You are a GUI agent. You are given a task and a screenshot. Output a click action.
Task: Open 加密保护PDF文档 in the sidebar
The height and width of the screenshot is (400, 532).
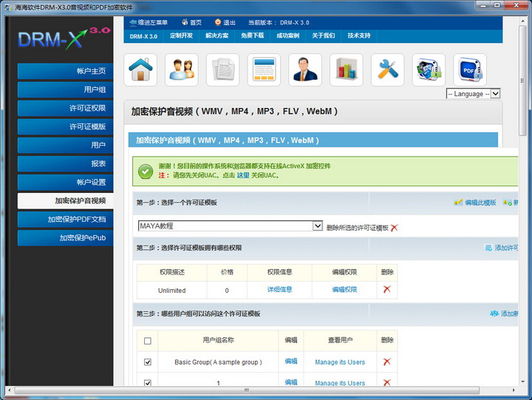[x=65, y=220]
